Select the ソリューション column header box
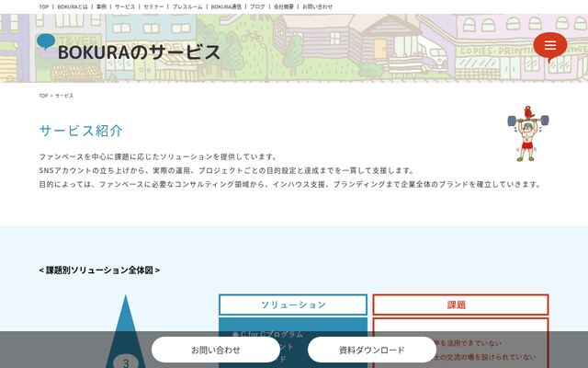588x368 pixels. pos(293,305)
